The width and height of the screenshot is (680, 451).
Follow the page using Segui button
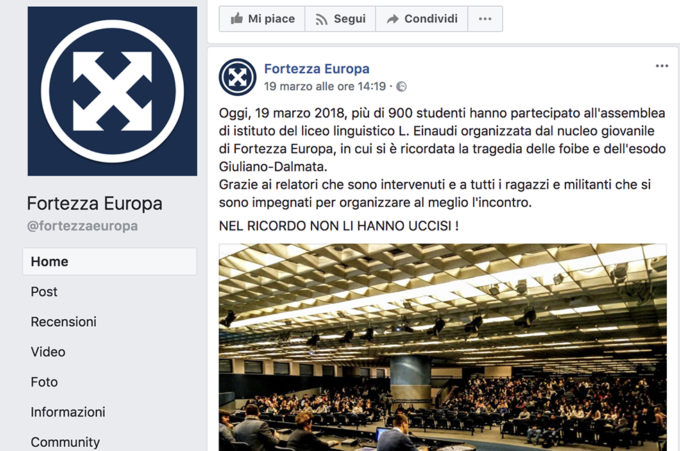click(340, 19)
